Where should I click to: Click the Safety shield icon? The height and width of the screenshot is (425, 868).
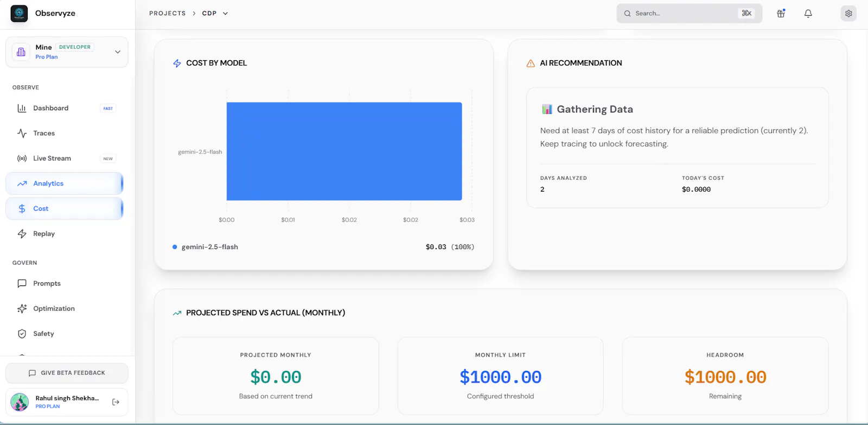tap(22, 334)
